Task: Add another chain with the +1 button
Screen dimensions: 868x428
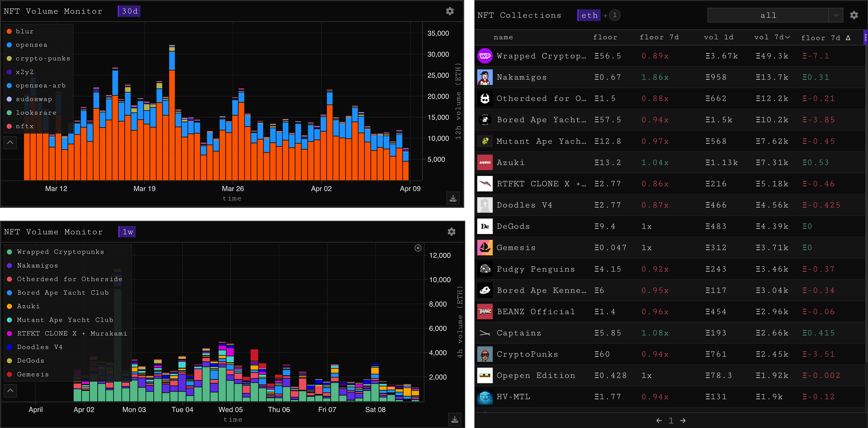Action: coord(614,15)
